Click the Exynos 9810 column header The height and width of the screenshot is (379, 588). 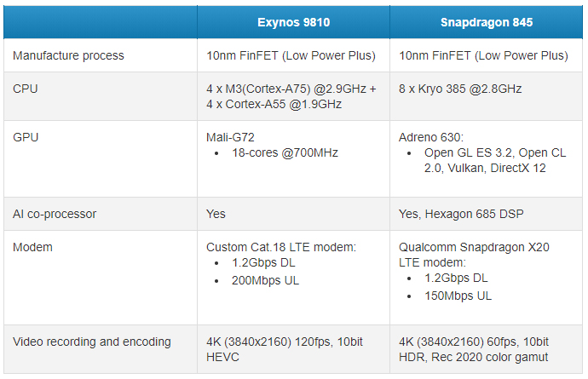pos(293,22)
